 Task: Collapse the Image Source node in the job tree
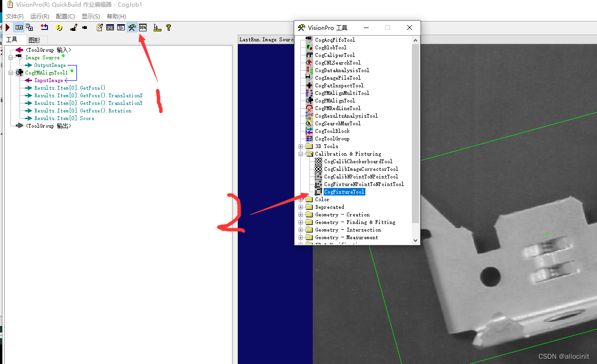pos(10,57)
